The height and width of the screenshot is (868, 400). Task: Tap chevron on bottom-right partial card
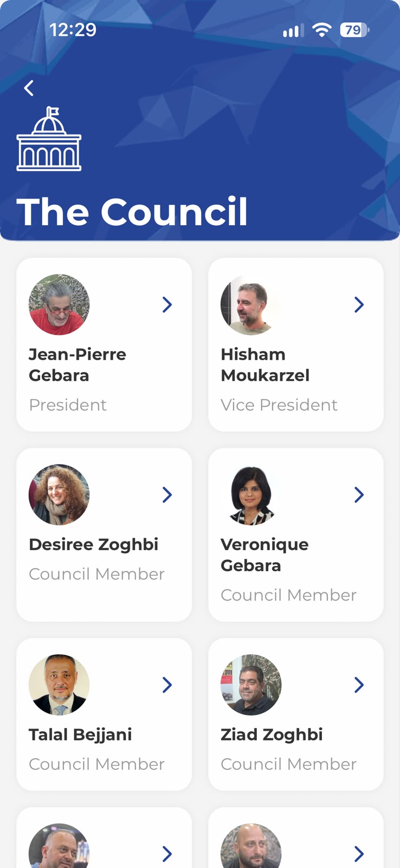pyautogui.click(x=359, y=854)
